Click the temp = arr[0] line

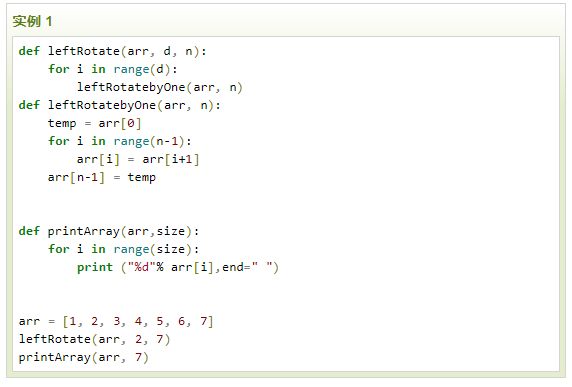tap(94, 123)
